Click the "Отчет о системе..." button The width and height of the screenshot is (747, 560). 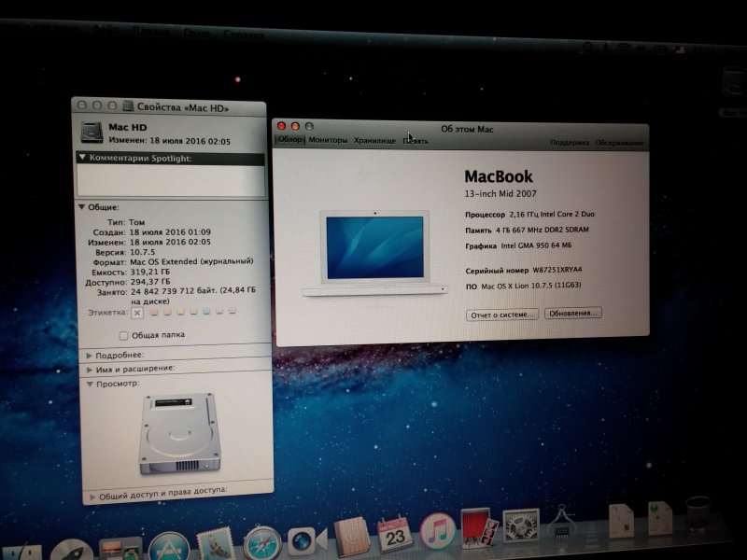point(502,315)
